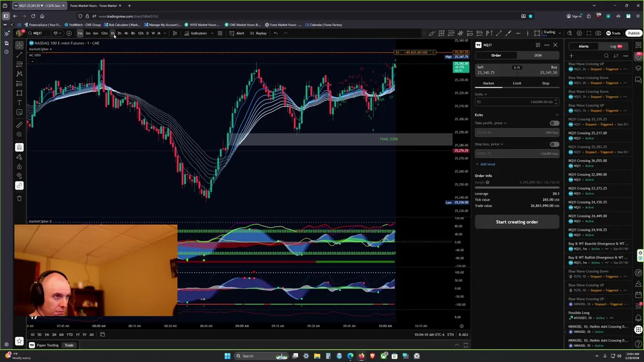Select the Market order type tab

(489, 83)
